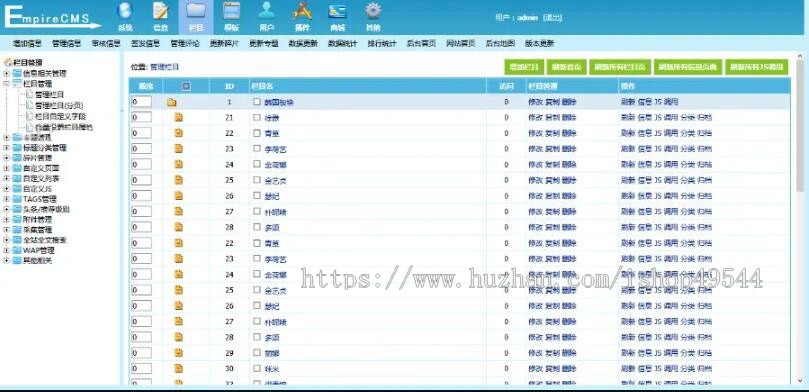Click folder icon beside 附件管理 in tree

tap(17, 220)
